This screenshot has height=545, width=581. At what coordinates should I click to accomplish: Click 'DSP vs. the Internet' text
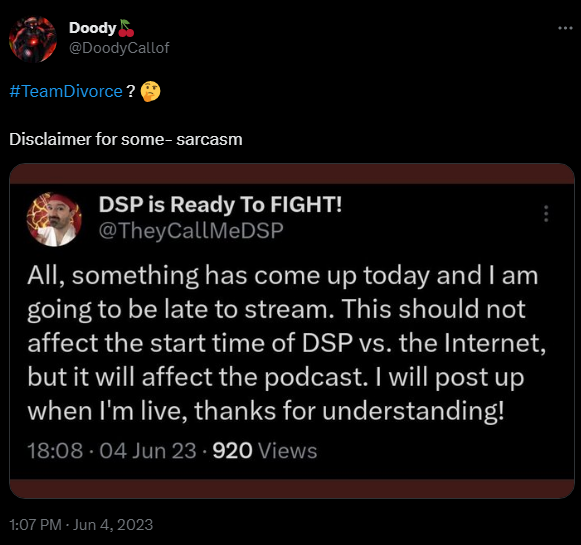click(424, 343)
